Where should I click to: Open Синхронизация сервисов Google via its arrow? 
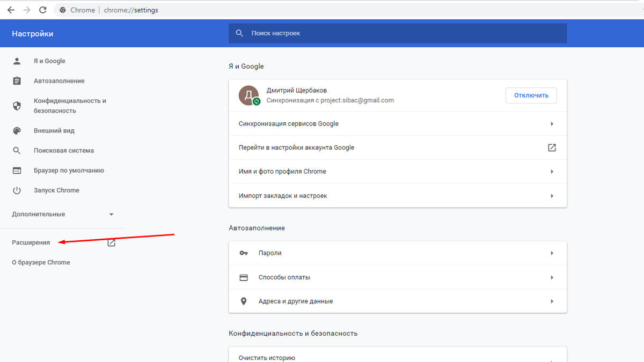552,123
